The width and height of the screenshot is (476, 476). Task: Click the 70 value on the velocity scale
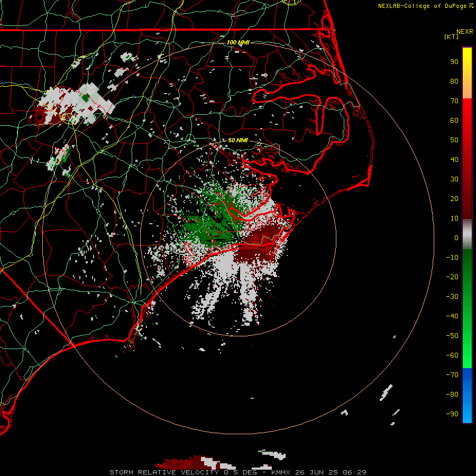click(x=454, y=101)
